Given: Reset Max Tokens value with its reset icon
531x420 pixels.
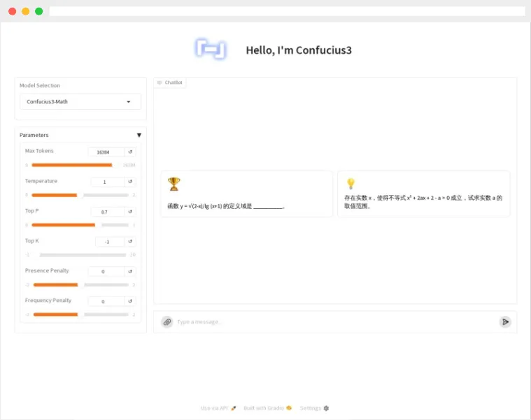Looking at the screenshot, I should 130,152.
